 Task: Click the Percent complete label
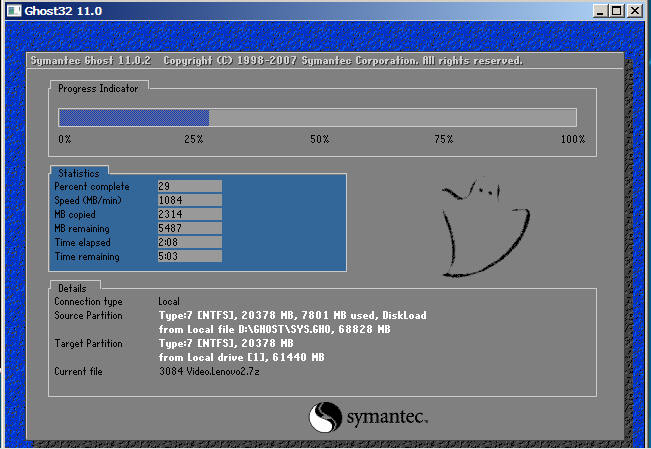[92, 186]
